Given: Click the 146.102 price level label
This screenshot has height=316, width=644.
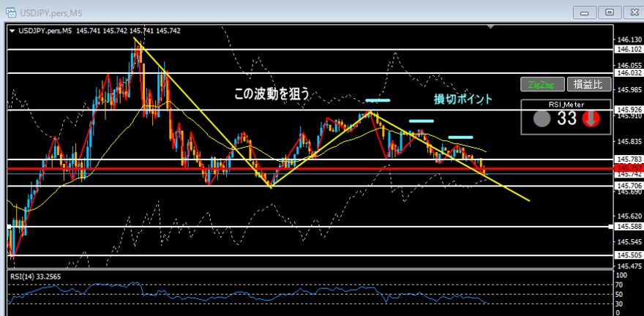Looking at the screenshot, I should [628, 49].
